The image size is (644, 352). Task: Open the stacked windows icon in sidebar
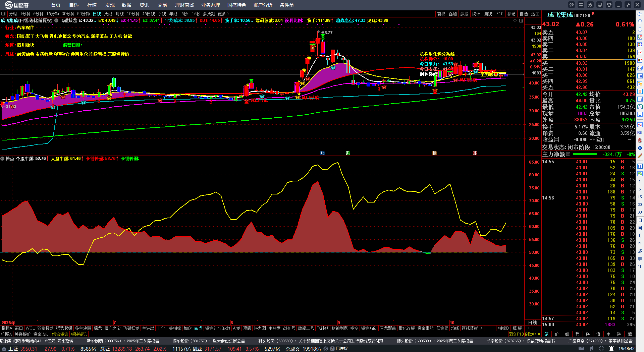(x=640, y=68)
